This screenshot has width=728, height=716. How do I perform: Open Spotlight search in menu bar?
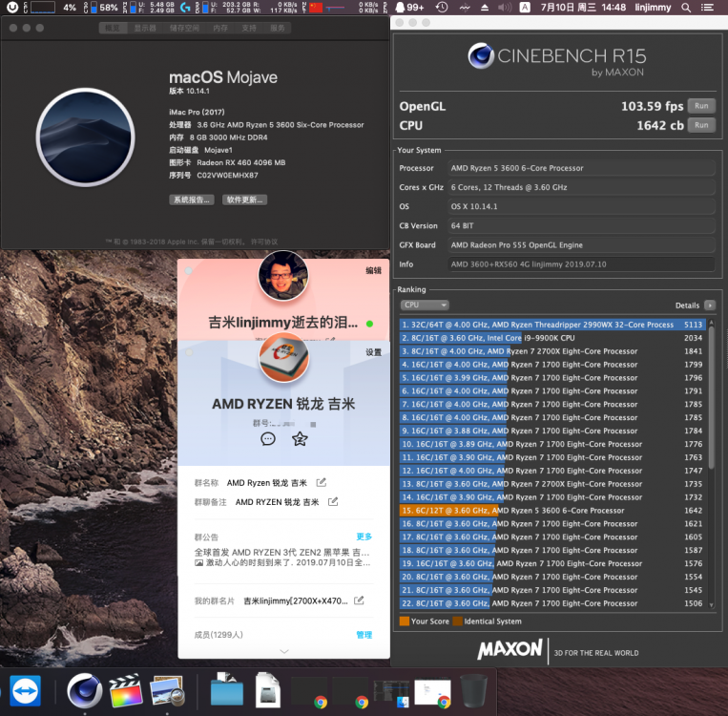[x=686, y=8]
